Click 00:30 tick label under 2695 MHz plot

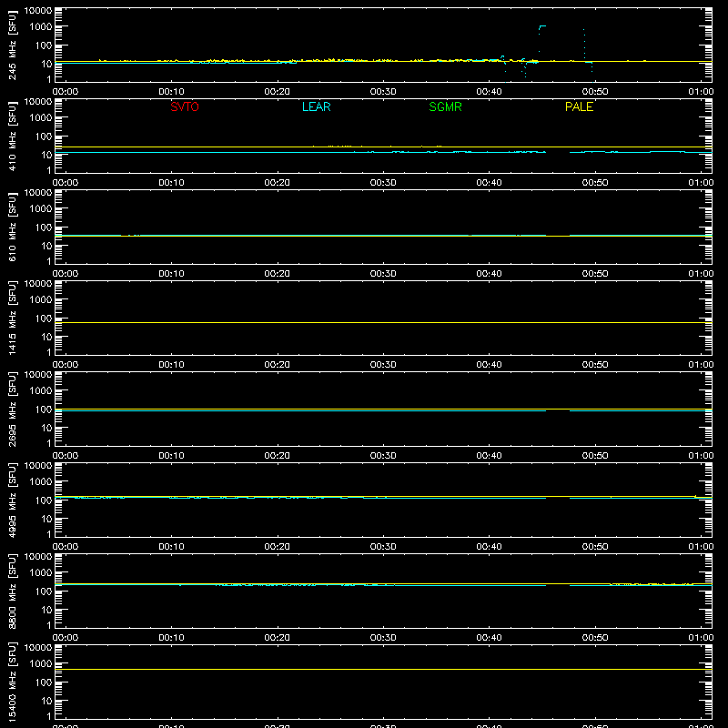pos(383,456)
